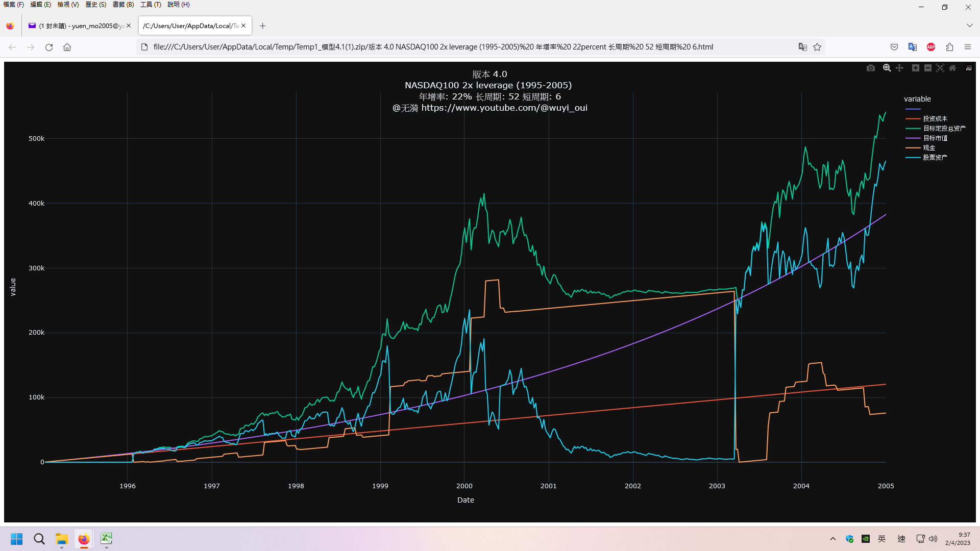
Task: Open the translator extension icon
Action: [913, 47]
